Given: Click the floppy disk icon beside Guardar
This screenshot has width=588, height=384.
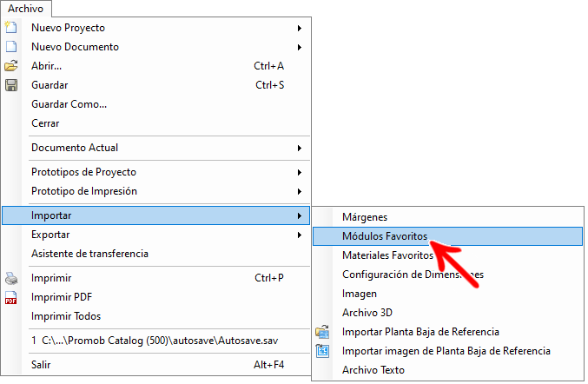Looking at the screenshot, I should pos(11,85).
